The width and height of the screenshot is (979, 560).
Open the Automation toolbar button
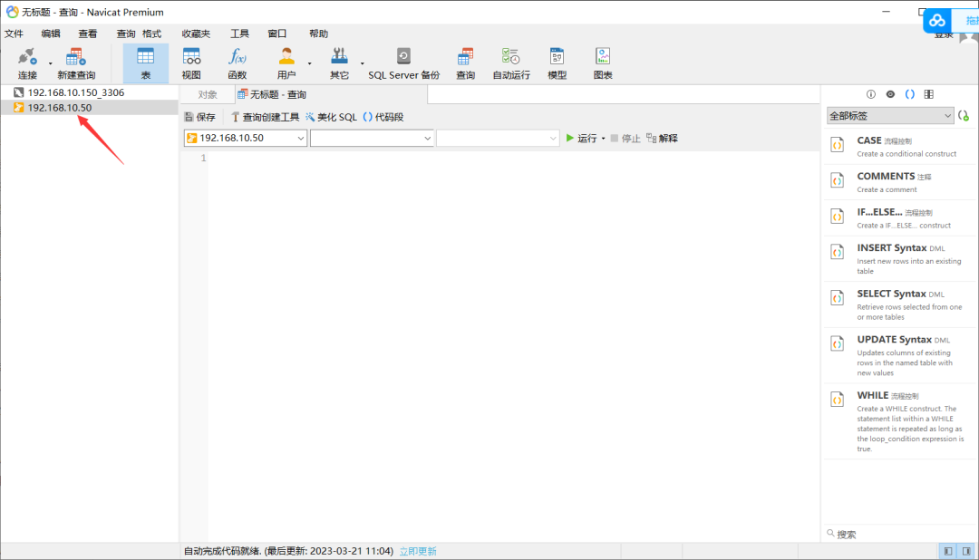[x=510, y=63]
